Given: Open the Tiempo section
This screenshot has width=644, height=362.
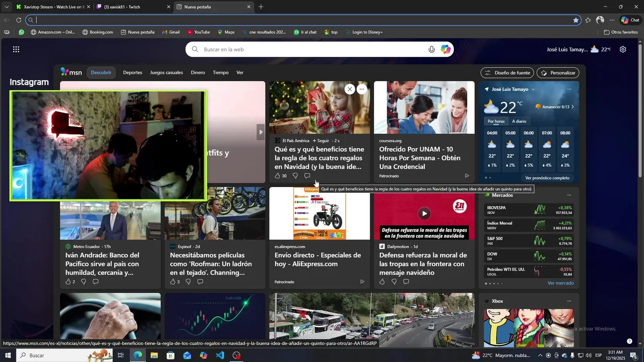Looking at the screenshot, I should coord(220,72).
